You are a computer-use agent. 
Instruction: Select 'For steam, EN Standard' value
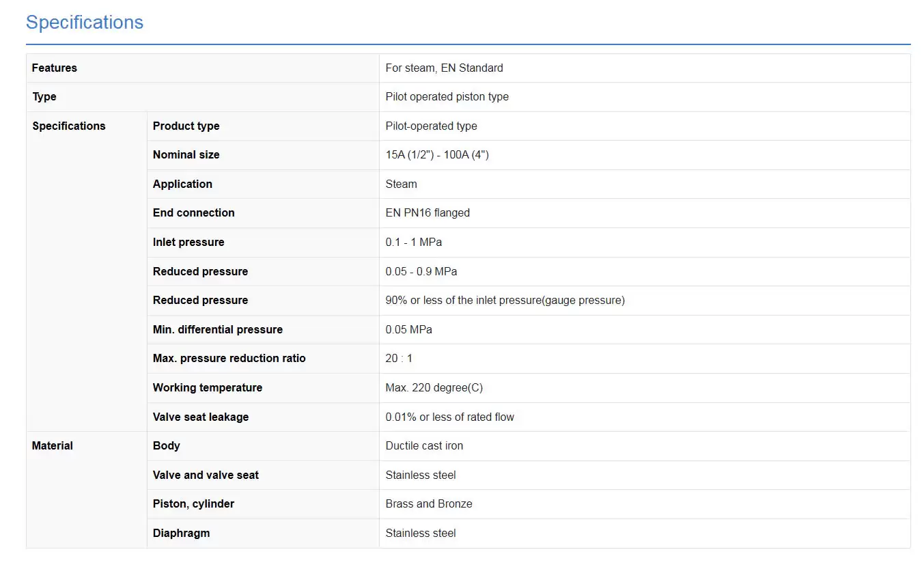[444, 68]
